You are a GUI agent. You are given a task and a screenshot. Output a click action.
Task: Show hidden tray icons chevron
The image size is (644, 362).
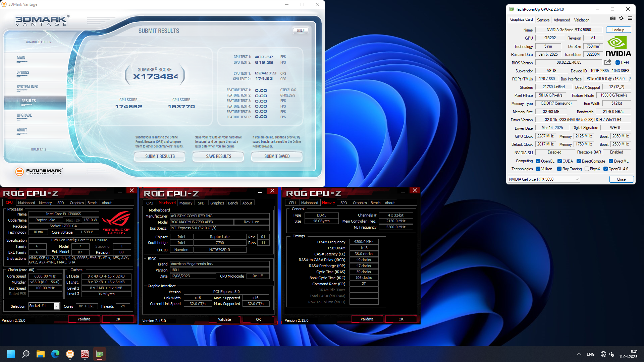(579, 354)
